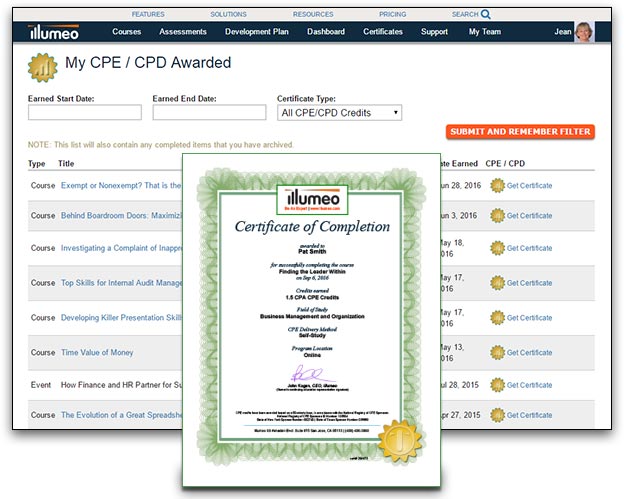The width and height of the screenshot is (624, 499).
Task: Open the Support menu item
Action: (x=434, y=32)
